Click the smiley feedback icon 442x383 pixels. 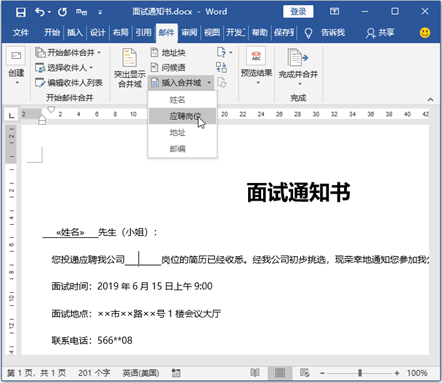pyautogui.click(x=425, y=33)
